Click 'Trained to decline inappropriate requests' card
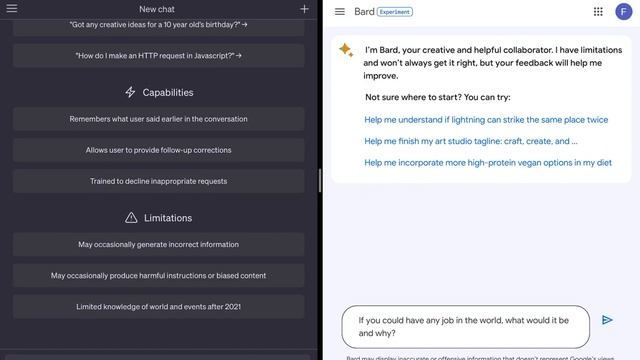 pyautogui.click(x=158, y=181)
